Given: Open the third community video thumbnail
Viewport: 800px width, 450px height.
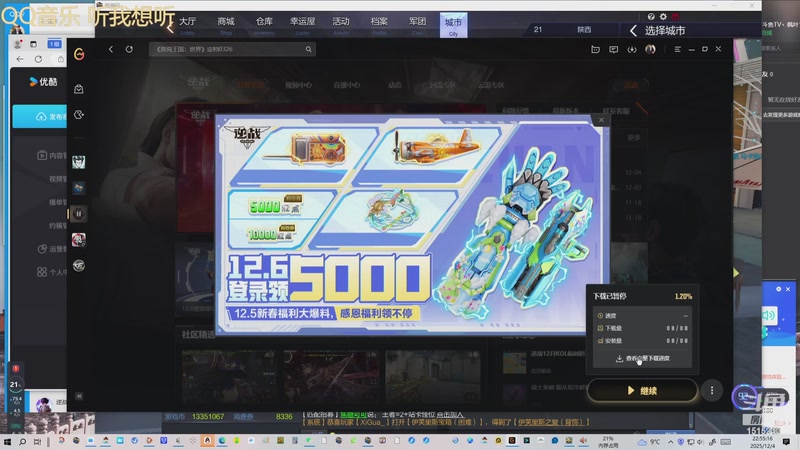Looking at the screenshot, I should pyautogui.click(x=433, y=377).
